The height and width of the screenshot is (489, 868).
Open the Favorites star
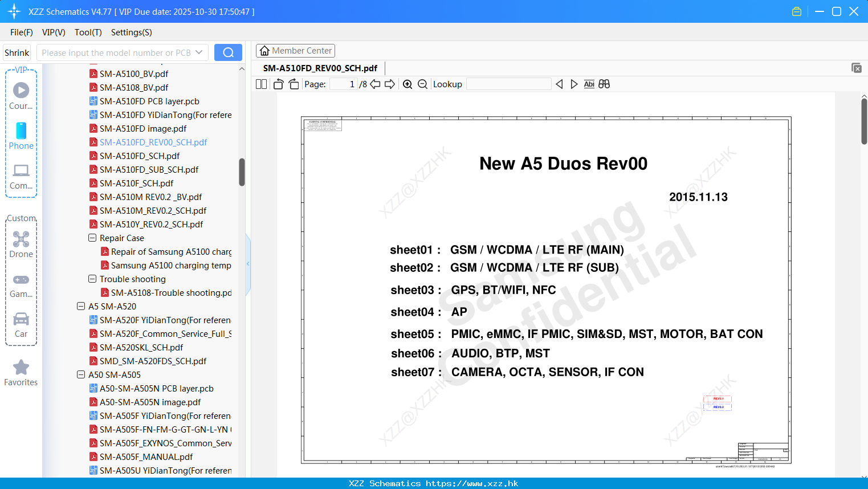(21, 373)
